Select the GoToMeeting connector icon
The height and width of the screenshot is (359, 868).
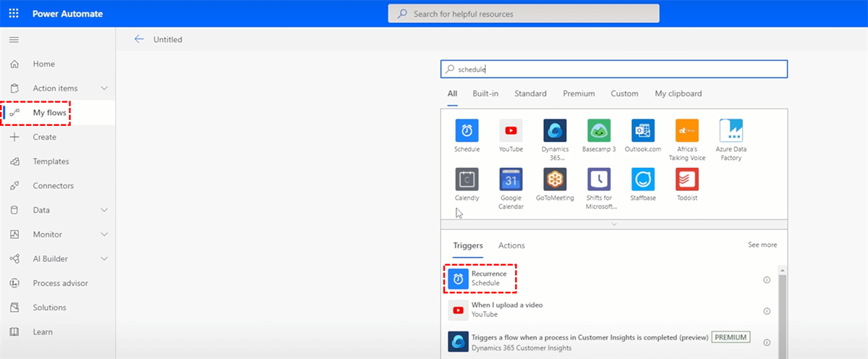(555, 179)
